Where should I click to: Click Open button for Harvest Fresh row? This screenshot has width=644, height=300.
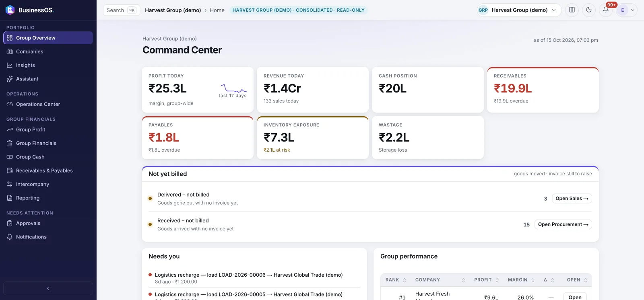click(575, 297)
